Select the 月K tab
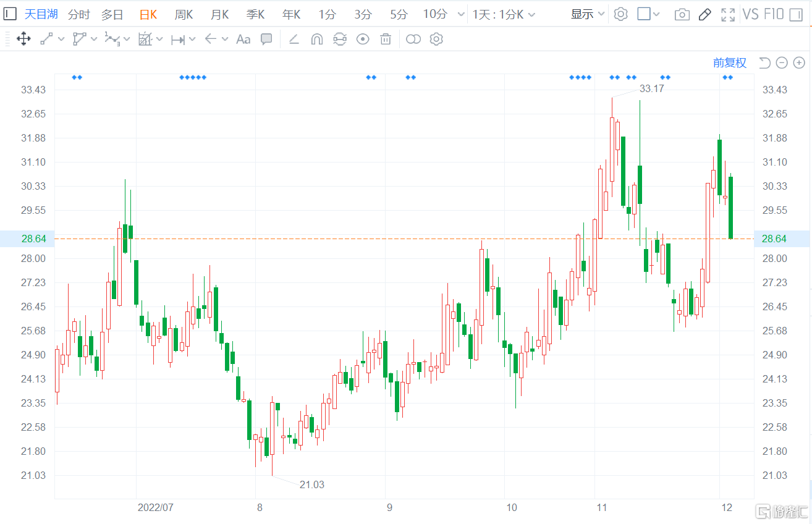Viewport: 812px width, 524px height. pyautogui.click(x=219, y=14)
